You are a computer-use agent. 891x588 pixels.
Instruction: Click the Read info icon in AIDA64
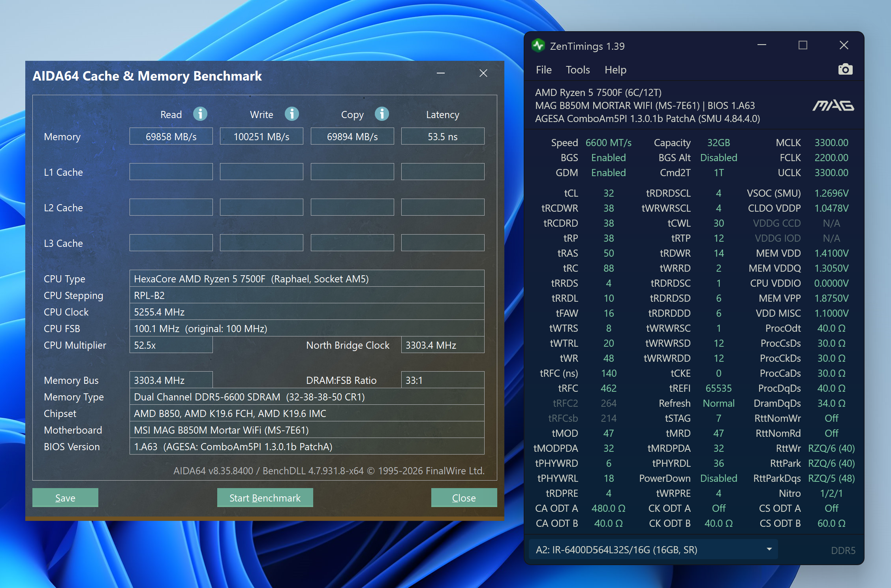(x=200, y=114)
